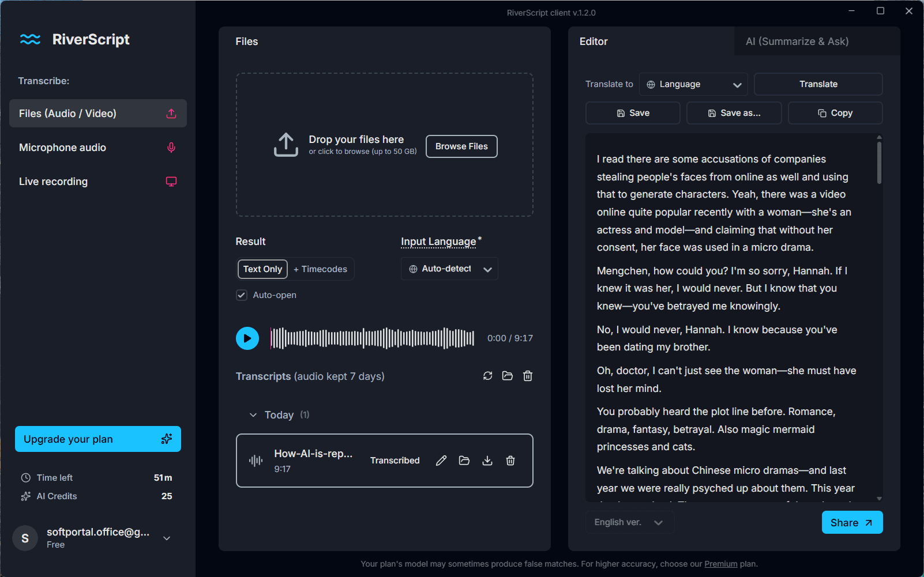Click the upload arrow icon in drop zone
The image size is (924, 577).
coord(286,145)
